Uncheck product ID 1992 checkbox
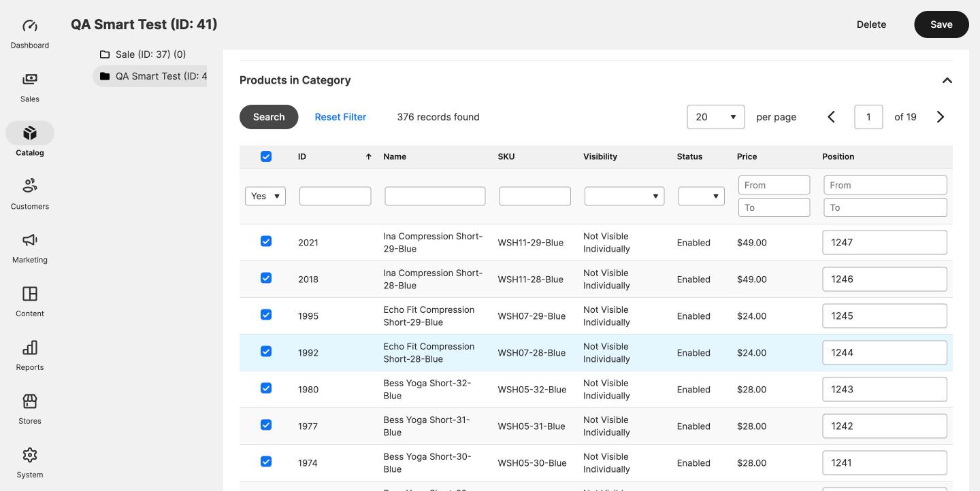 266,352
